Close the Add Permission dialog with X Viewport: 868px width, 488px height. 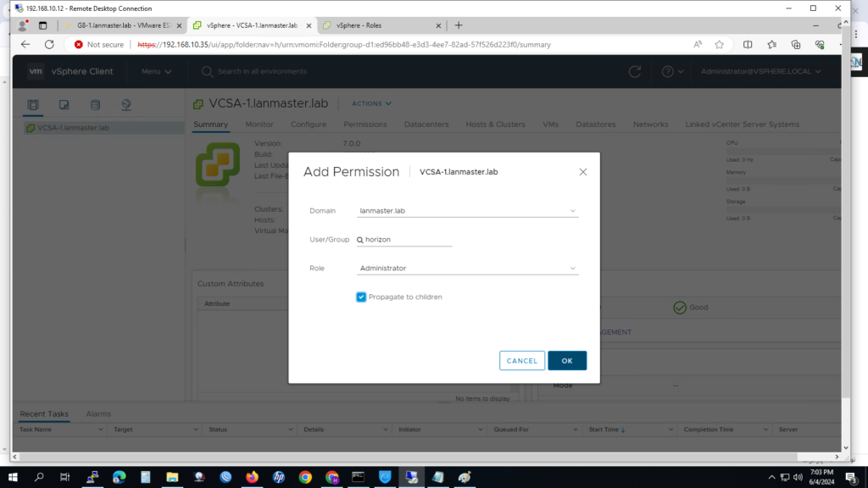(583, 172)
